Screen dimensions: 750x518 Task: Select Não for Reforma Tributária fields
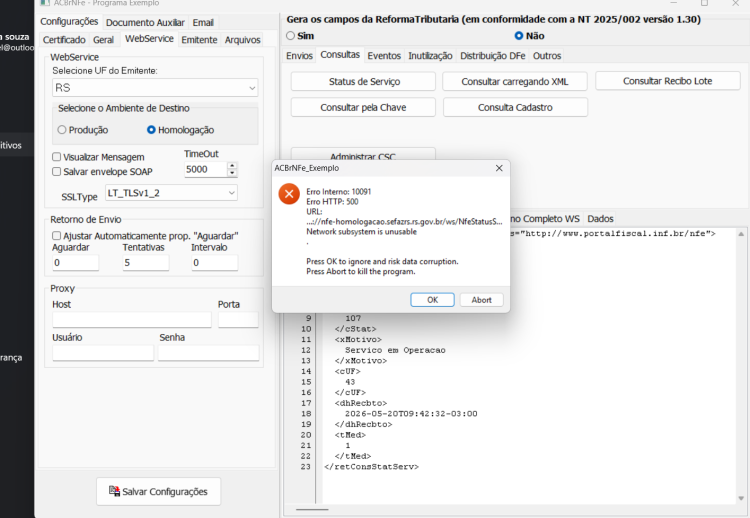[x=518, y=36]
